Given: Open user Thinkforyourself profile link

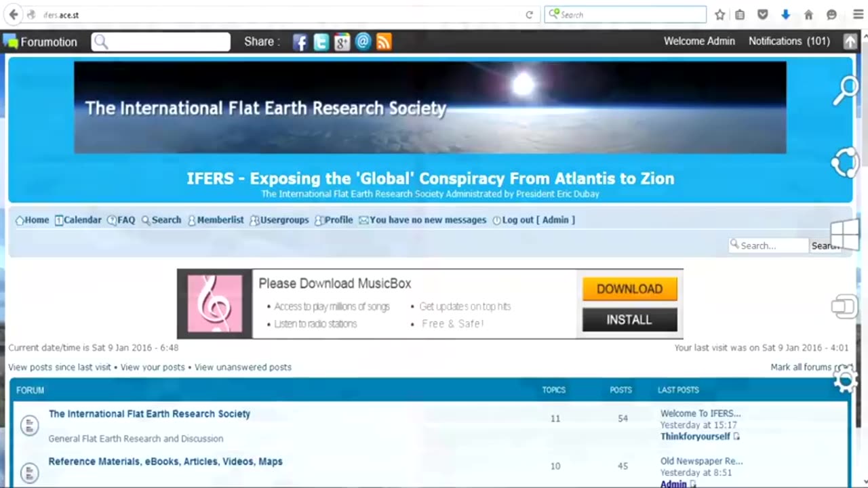Looking at the screenshot, I should tap(695, 436).
